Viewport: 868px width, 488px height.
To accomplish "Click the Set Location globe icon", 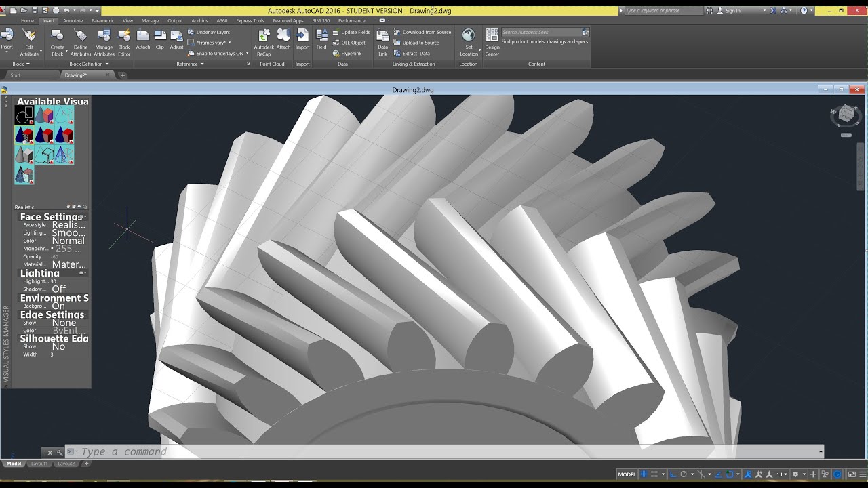I will point(469,35).
